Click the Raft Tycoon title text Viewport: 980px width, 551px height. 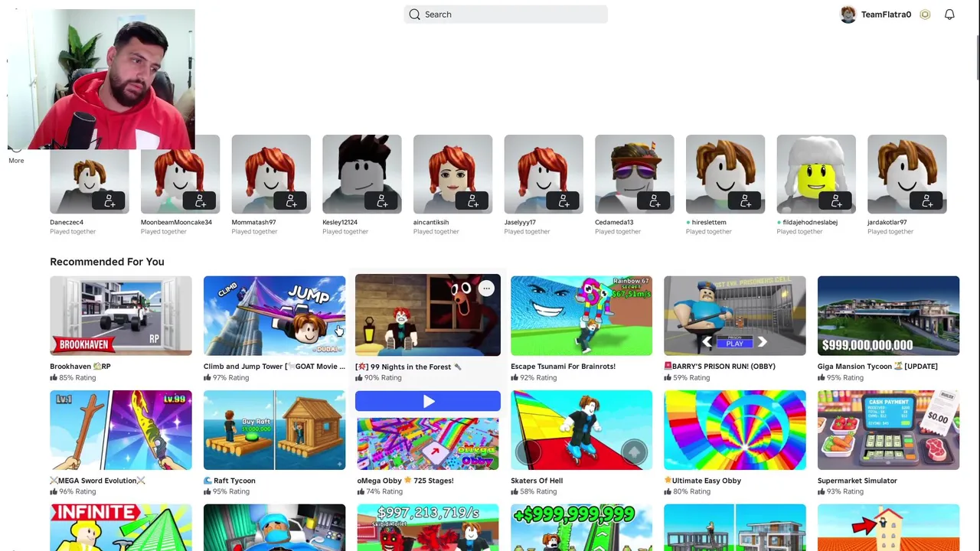[x=230, y=481]
